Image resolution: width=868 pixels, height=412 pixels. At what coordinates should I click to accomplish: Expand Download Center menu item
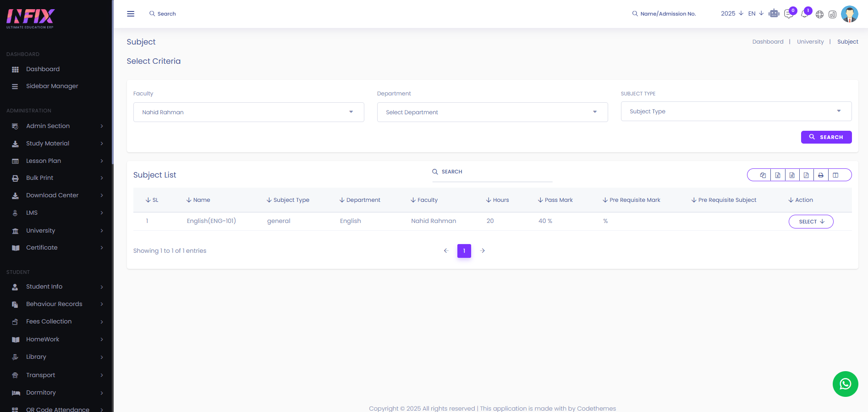coord(57,195)
